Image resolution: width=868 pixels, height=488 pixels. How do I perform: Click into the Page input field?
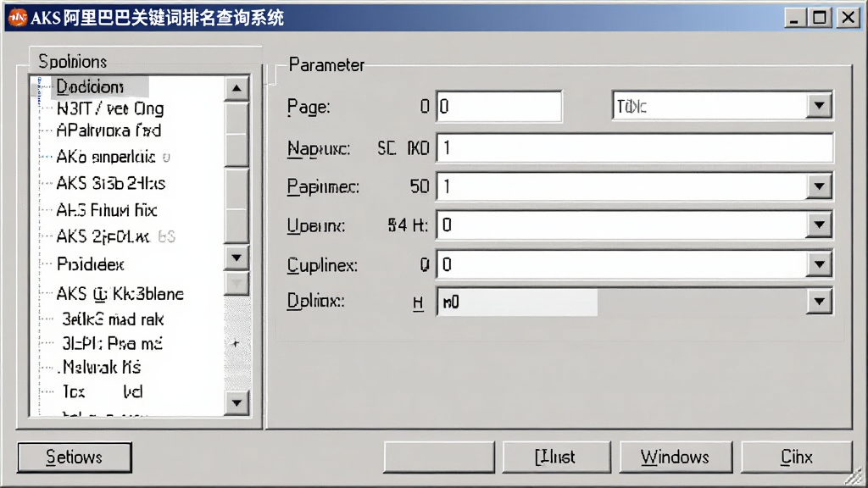498,106
